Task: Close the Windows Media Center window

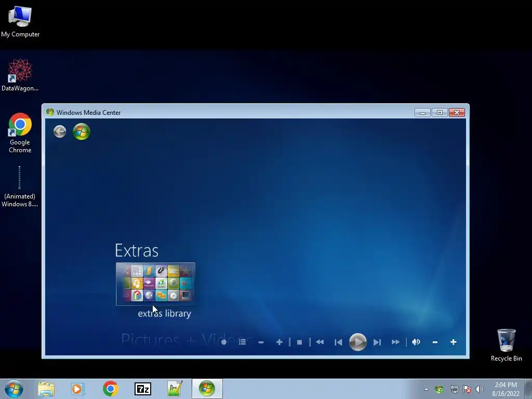Action: [x=457, y=113]
